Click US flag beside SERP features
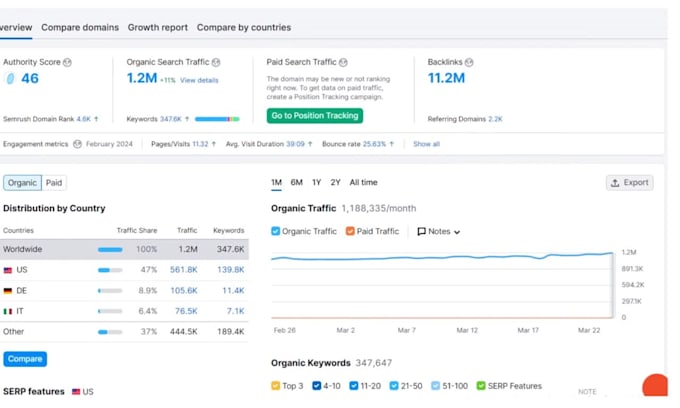 click(76, 392)
